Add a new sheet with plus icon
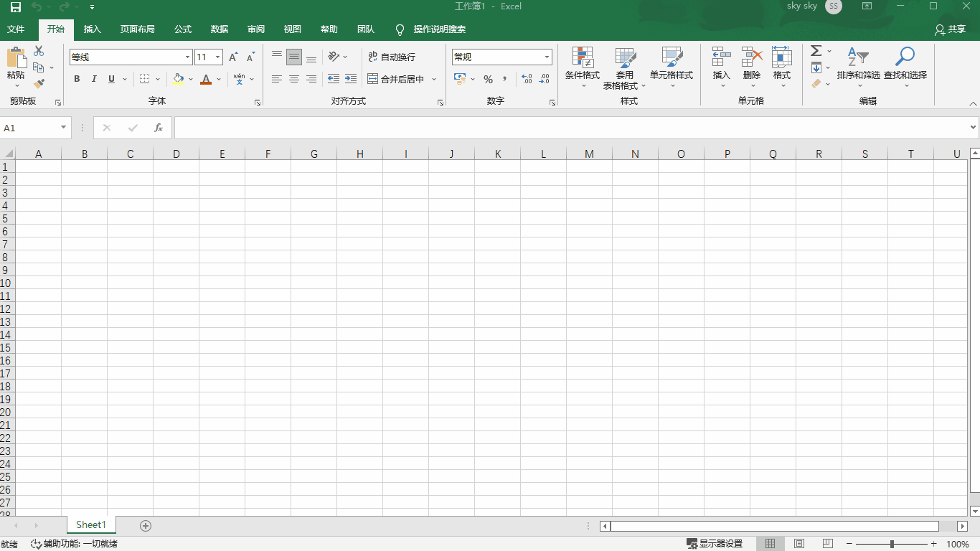980x551 pixels. point(146,526)
